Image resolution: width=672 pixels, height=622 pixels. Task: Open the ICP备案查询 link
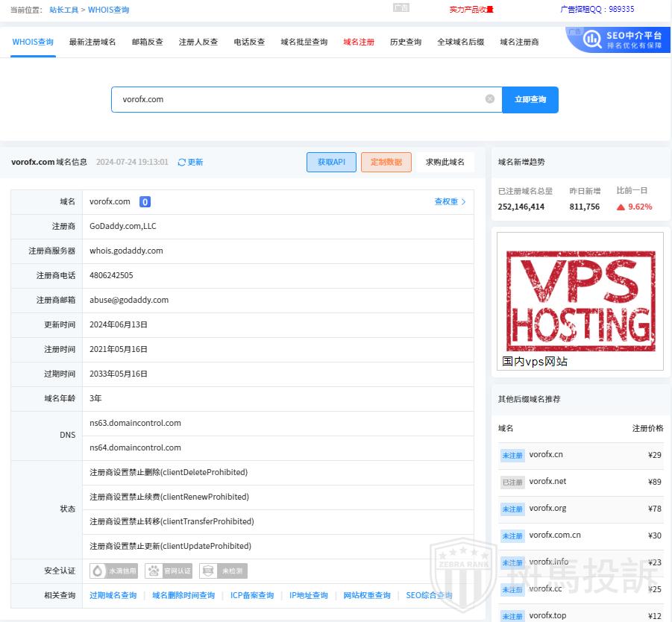(252, 596)
